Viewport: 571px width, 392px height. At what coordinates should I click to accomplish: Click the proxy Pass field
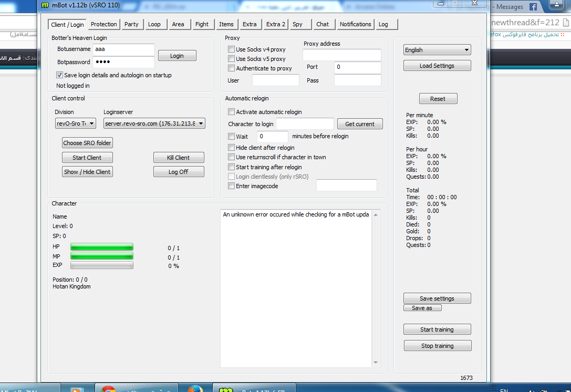pos(358,80)
